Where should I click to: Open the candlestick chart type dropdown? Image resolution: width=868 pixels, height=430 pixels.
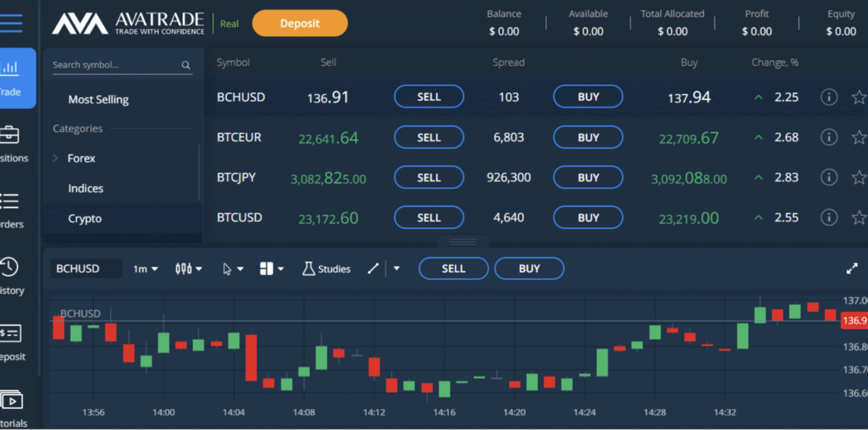[x=188, y=269]
